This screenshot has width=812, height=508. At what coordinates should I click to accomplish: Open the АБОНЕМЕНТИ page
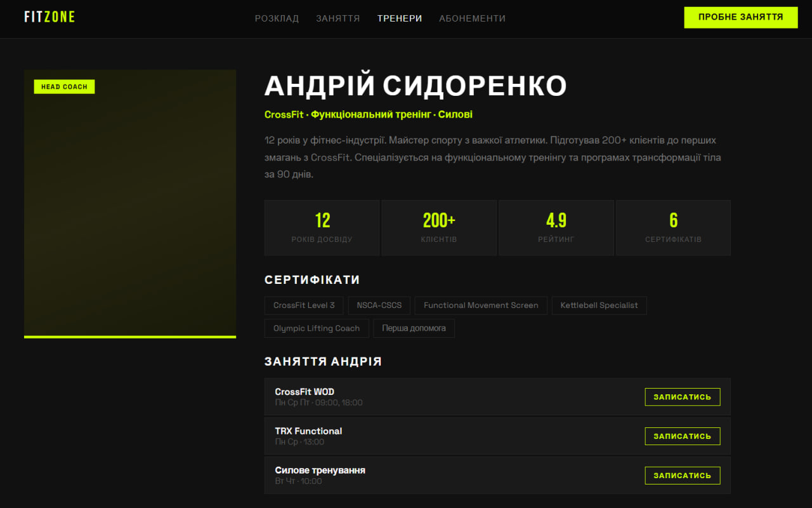pyautogui.click(x=472, y=18)
